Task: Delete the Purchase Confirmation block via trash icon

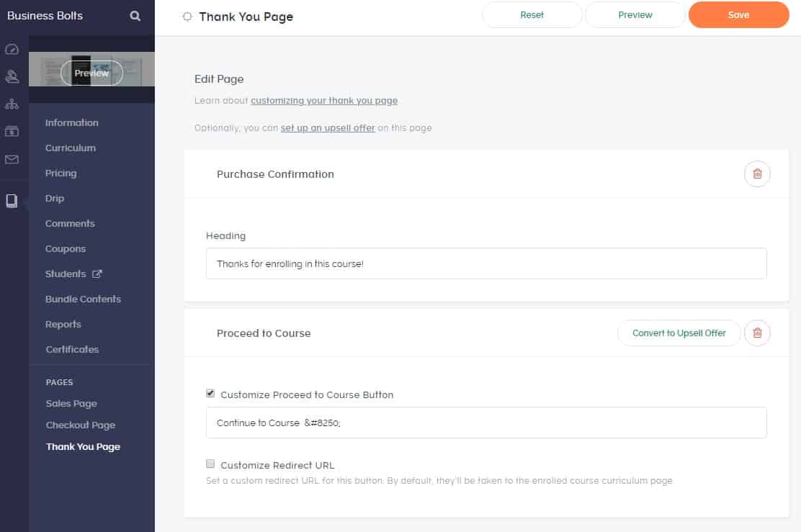Action: (757, 174)
